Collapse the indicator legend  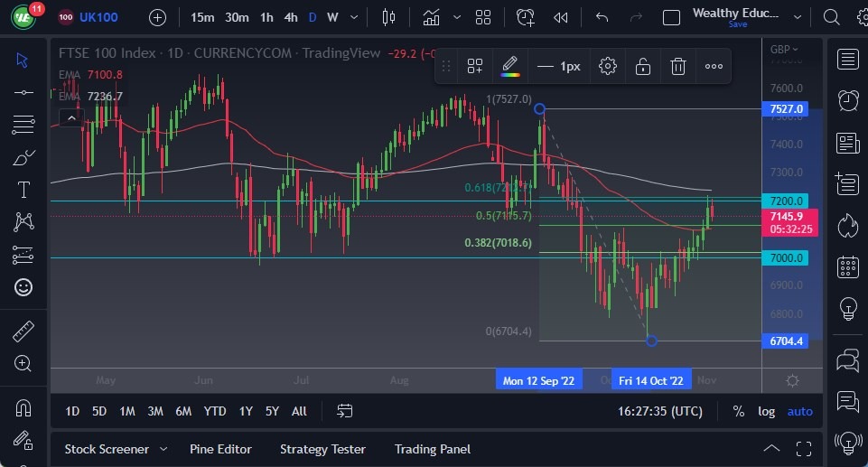point(71,117)
